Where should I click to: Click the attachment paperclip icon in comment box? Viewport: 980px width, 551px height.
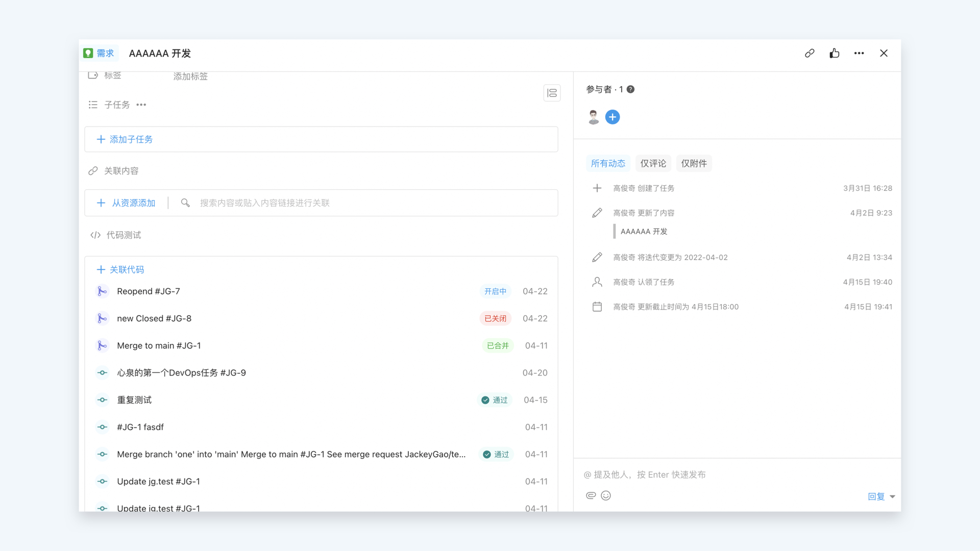(x=591, y=495)
